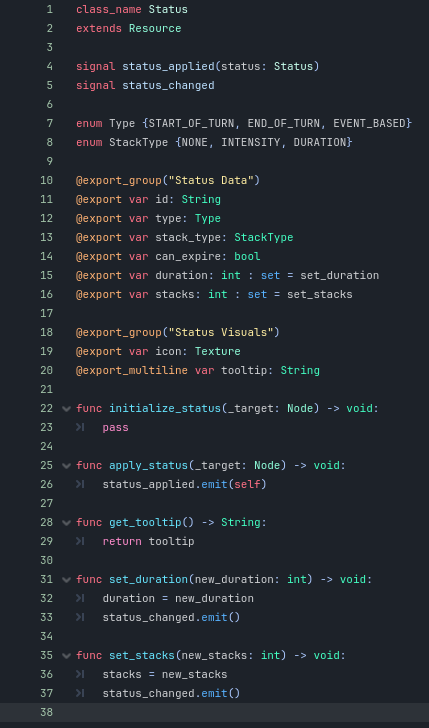Click the tab indent marker before pass

coord(80,427)
